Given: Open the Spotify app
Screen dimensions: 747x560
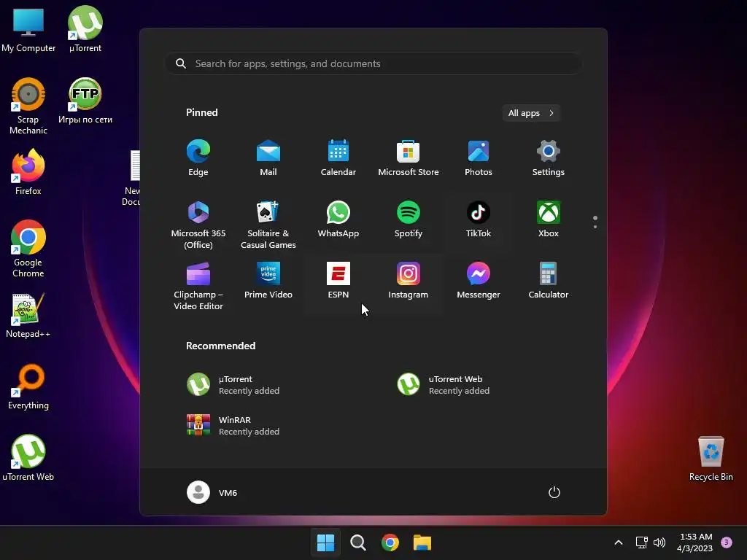Looking at the screenshot, I should (409, 219).
